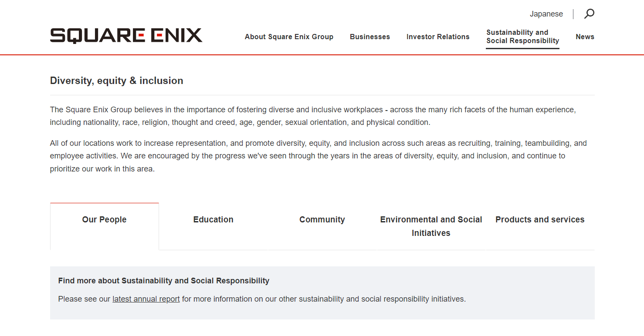Click the Square Enix logo
The image size is (644, 336).
point(126,36)
